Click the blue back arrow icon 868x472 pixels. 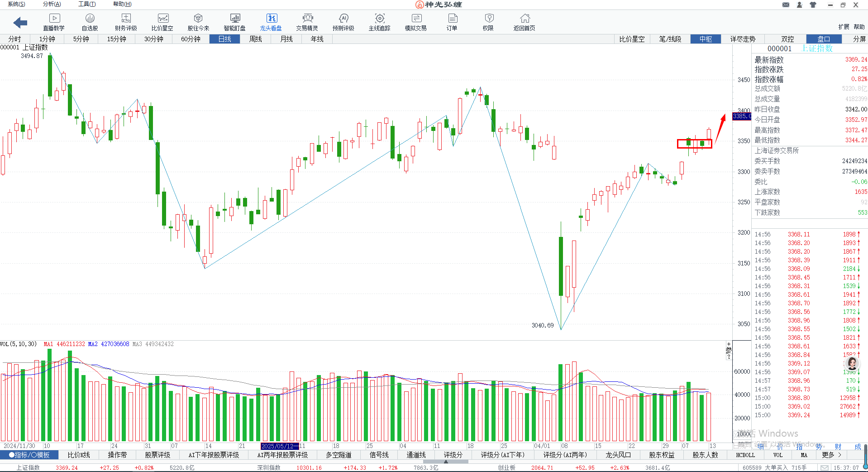pos(20,22)
